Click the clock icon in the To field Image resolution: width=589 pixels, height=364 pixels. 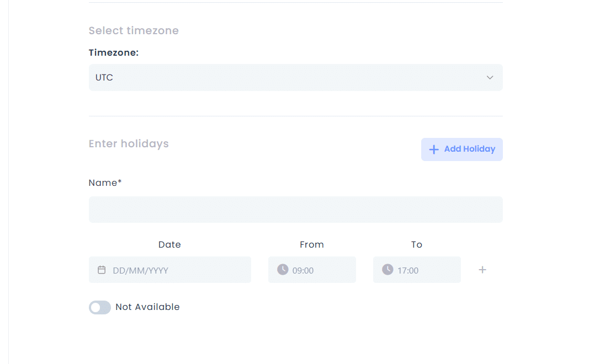click(388, 270)
